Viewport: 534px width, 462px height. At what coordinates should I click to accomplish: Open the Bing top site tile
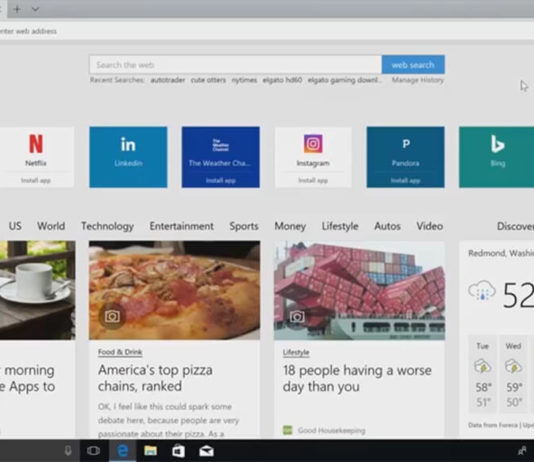coord(497,157)
